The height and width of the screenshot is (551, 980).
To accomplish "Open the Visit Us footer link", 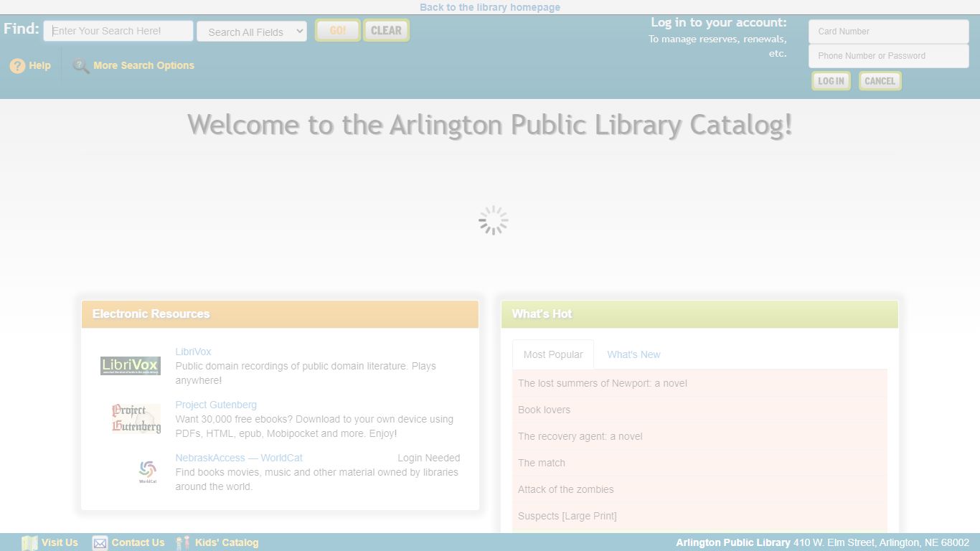I will click(60, 542).
